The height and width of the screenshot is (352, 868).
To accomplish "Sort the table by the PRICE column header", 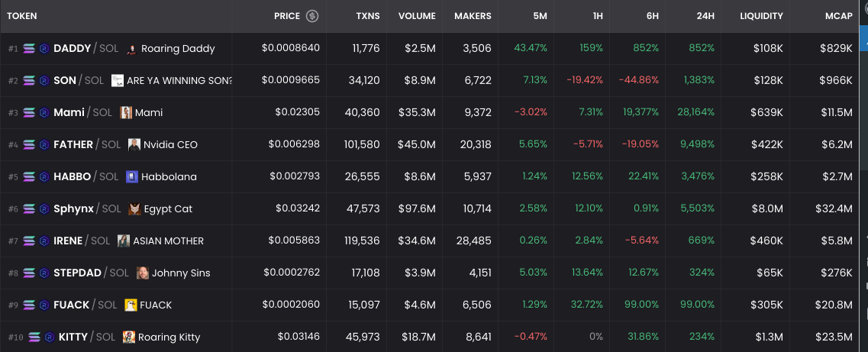I will 287,16.
